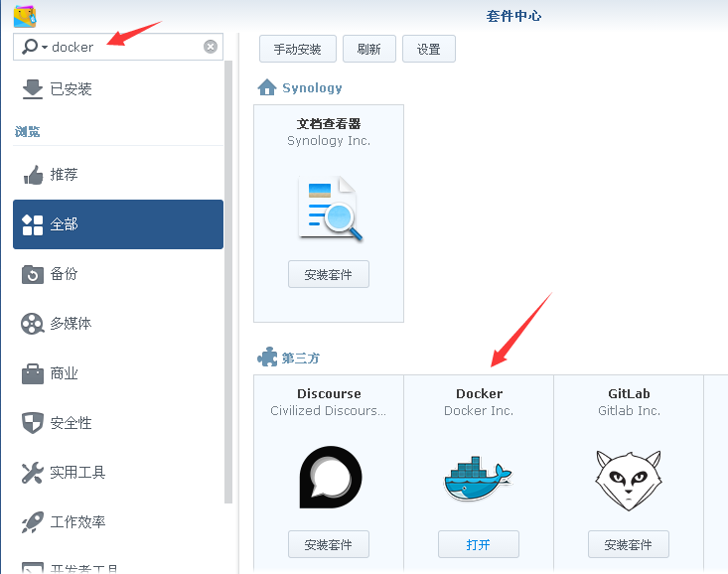Click the installed download icon

[33, 89]
